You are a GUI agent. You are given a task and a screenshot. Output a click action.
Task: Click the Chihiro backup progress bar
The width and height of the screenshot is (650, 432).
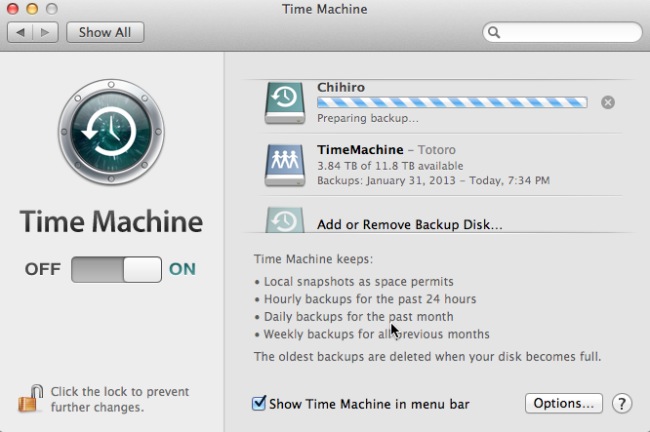tap(452, 102)
